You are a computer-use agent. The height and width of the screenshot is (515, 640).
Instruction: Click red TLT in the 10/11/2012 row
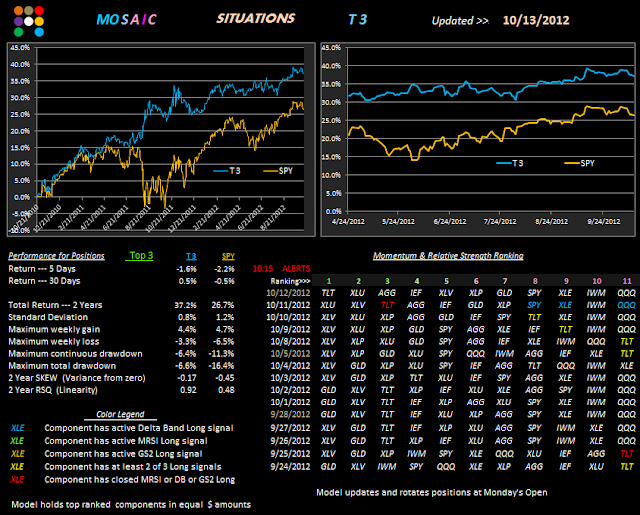387,305
